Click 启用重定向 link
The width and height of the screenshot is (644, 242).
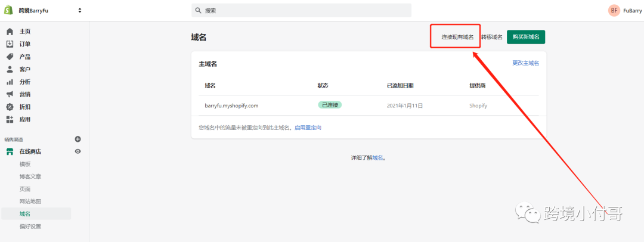point(308,128)
